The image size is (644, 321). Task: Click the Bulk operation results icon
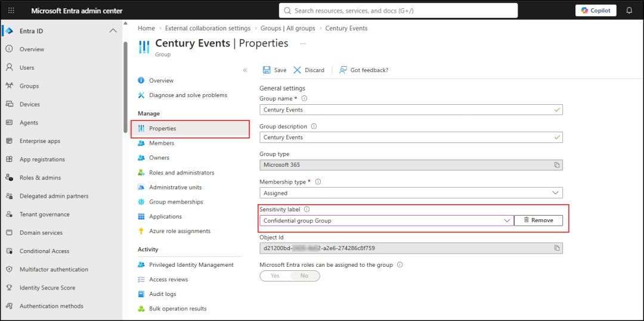pyautogui.click(x=141, y=308)
